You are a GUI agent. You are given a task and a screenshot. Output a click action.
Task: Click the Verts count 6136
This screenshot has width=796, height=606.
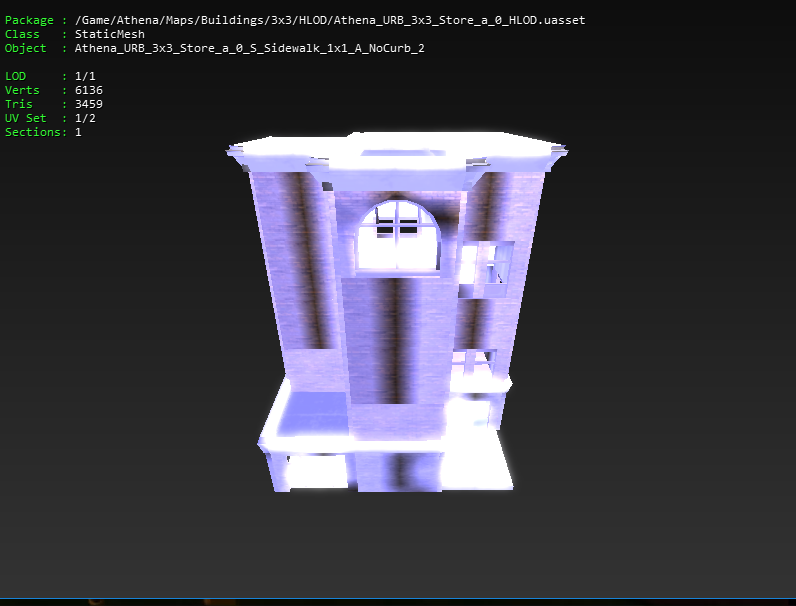(x=89, y=90)
